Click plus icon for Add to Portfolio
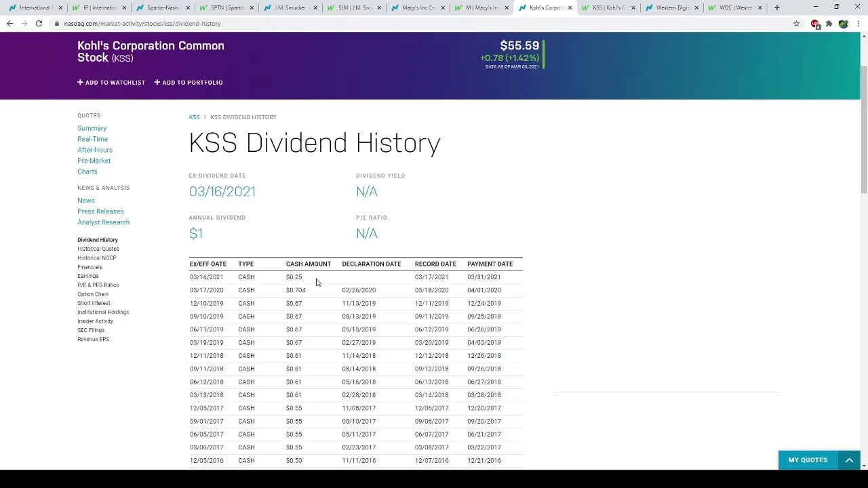The width and height of the screenshot is (868, 488). click(157, 82)
